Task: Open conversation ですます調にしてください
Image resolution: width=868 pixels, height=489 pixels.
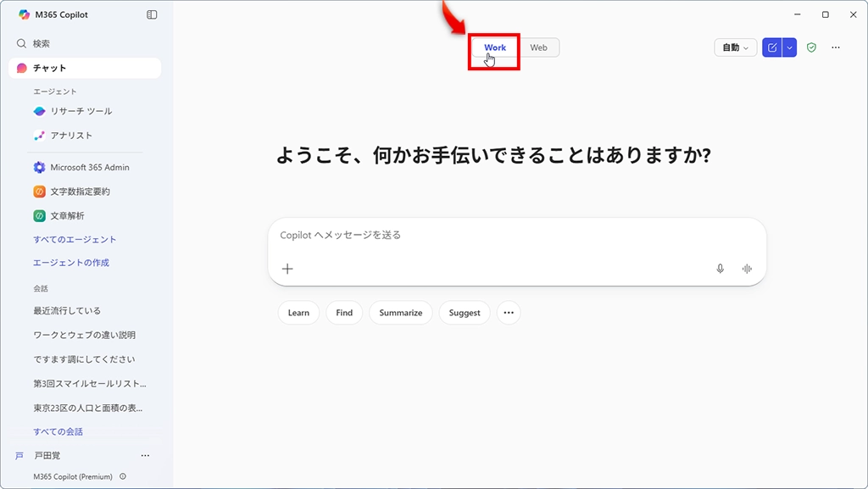Action: [x=84, y=359]
